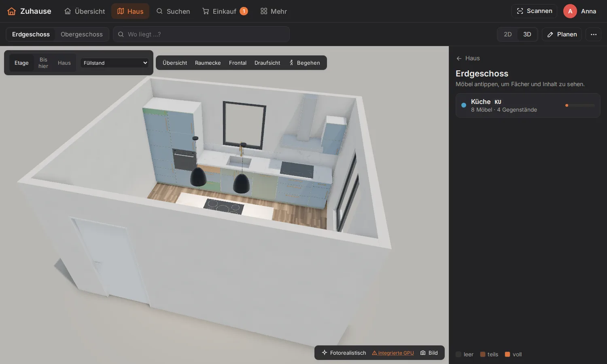
Task: Click the Einkauf badge showing 1
Action: [x=244, y=11]
